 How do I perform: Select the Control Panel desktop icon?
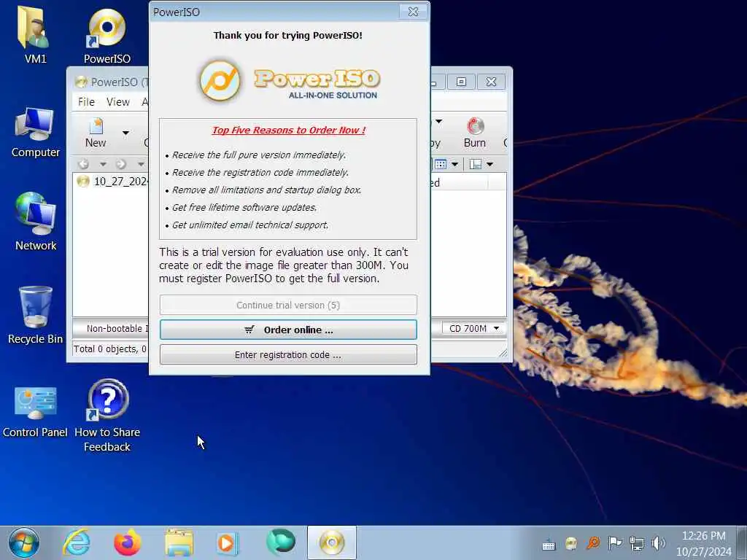click(35, 411)
